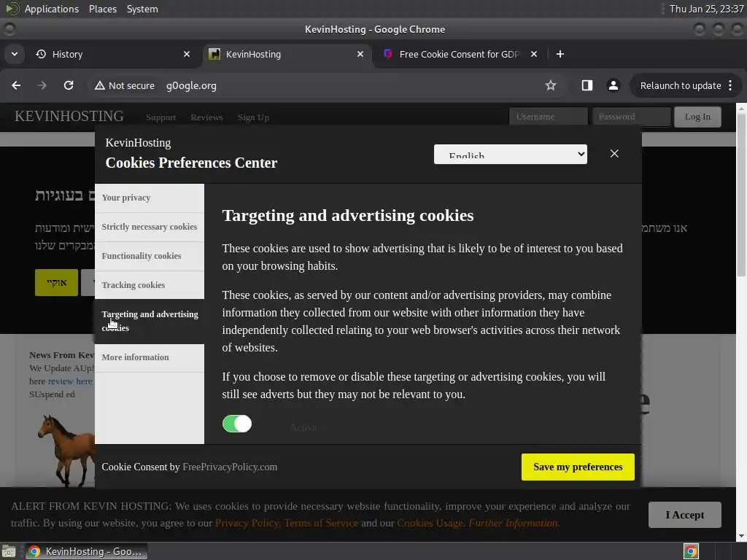747x560 pixels.
Task: Open the Strictly necessary cookies section
Action: tap(150, 227)
